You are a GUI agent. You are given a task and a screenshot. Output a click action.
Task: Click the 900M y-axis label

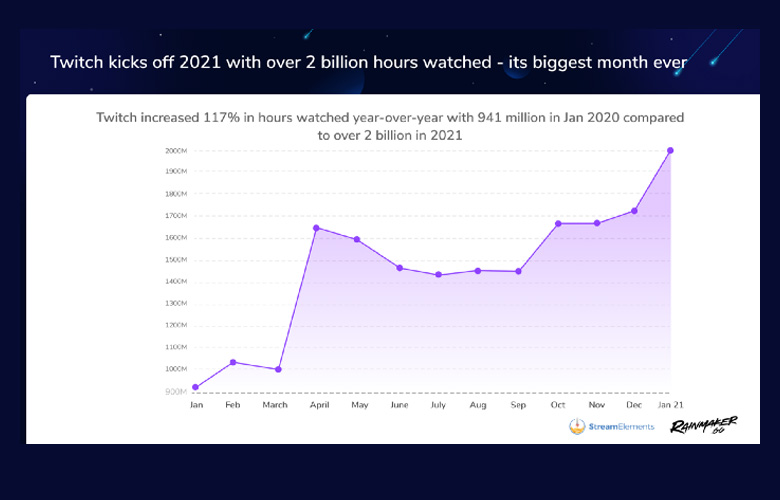(x=176, y=392)
